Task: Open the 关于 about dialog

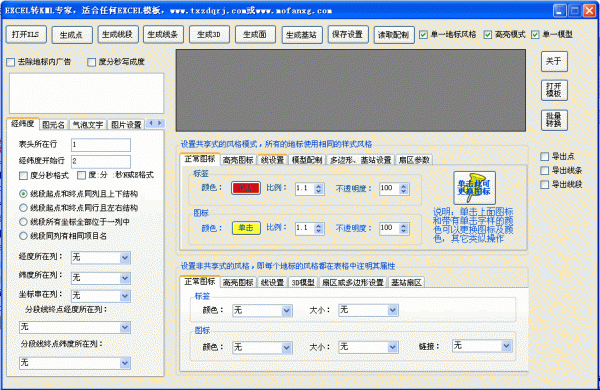Action: click(554, 61)
